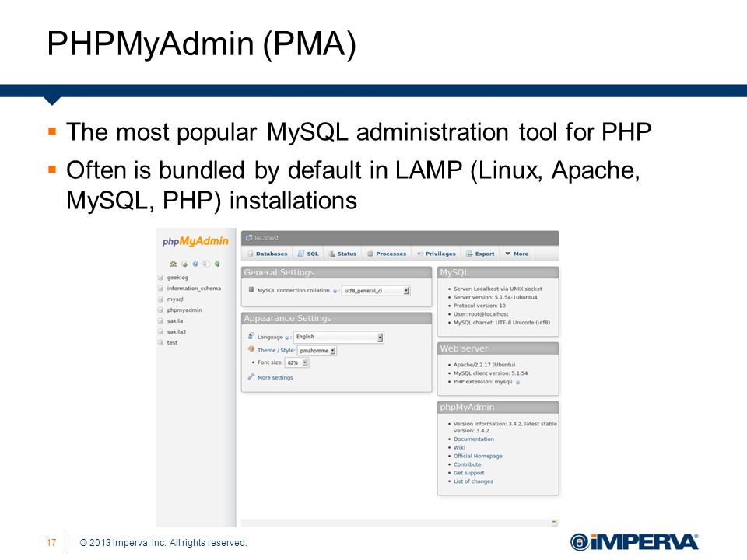Open the Databases tab
The width and height of the screenshot is (747, 560).
click(x=267, y=254)
